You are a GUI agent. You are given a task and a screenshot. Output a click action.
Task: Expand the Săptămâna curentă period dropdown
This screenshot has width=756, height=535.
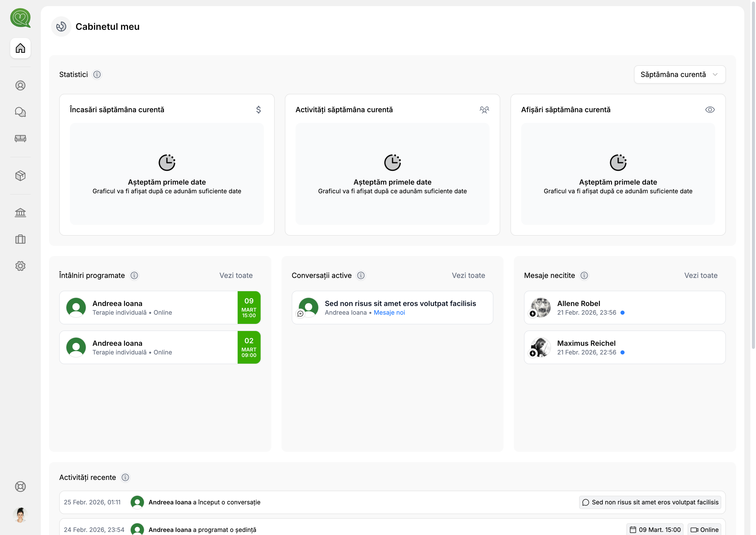[x=679, y=75]
